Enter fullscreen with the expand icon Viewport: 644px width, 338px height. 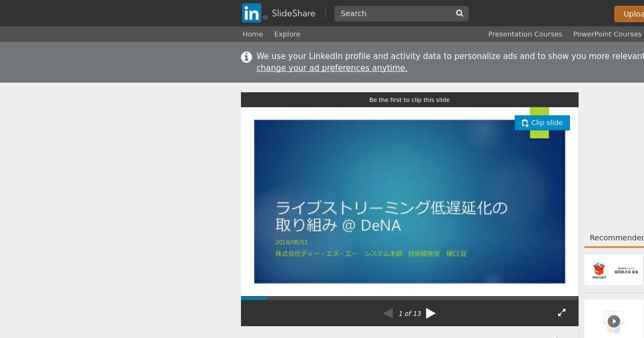562,312
